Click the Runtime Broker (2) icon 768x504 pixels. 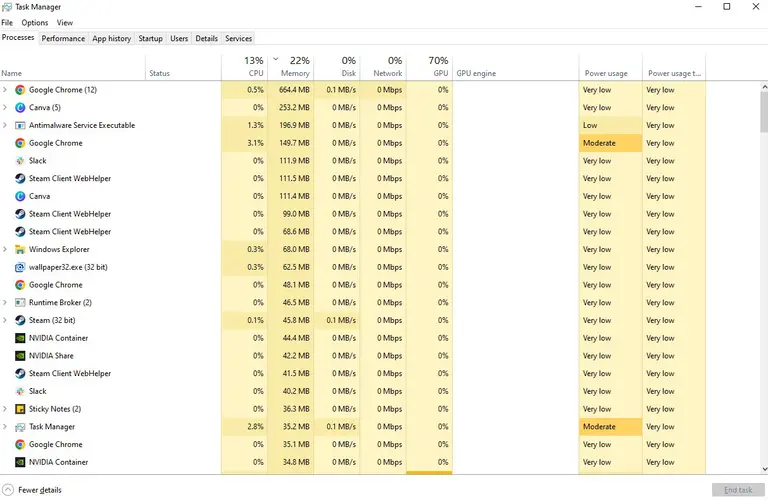pos(20,303)
